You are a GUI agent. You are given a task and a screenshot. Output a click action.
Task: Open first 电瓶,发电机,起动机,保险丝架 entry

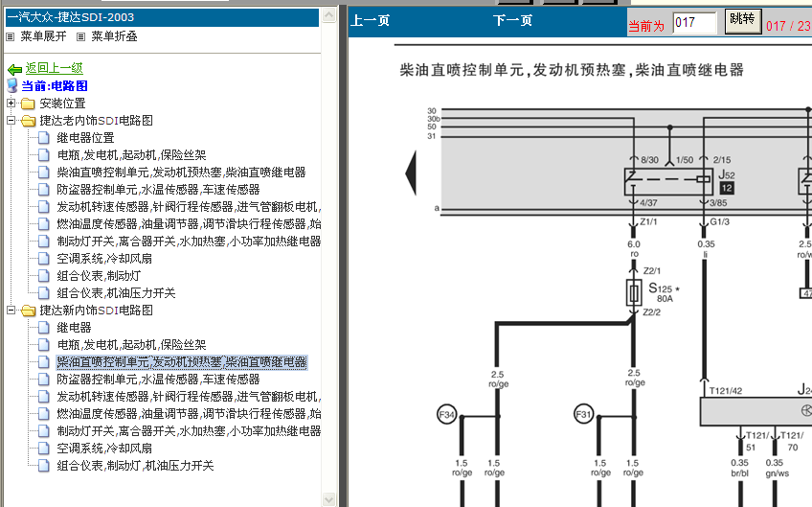(x=131, y=155)
